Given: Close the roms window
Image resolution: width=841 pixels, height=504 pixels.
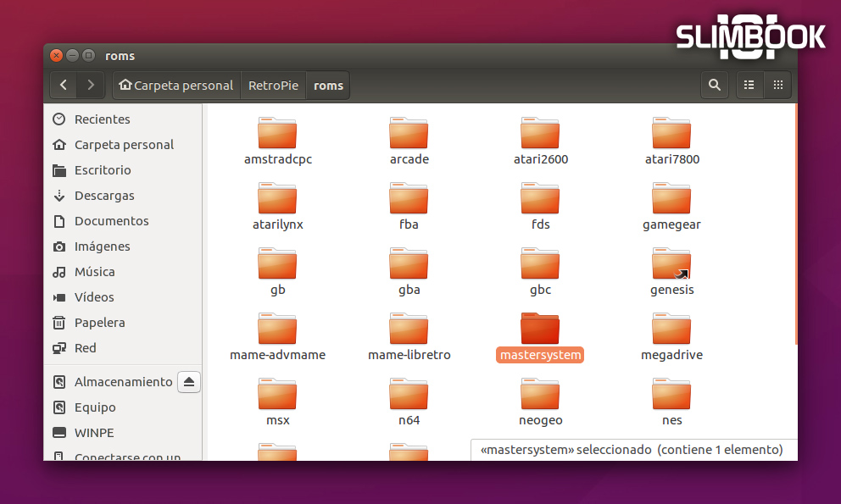Looking at the screenshot, I should click(x=56, y=56).
